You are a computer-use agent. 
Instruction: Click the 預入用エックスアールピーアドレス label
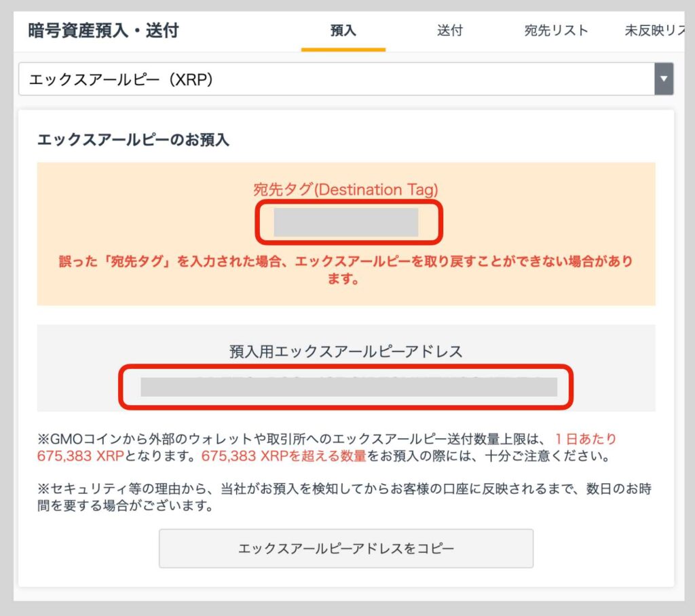345,351
